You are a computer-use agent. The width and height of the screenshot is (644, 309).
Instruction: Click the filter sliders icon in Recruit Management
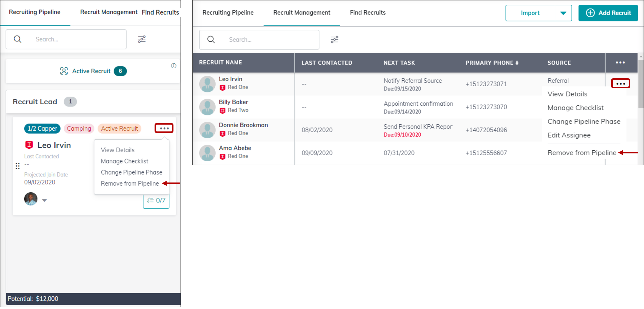(334, 40)
